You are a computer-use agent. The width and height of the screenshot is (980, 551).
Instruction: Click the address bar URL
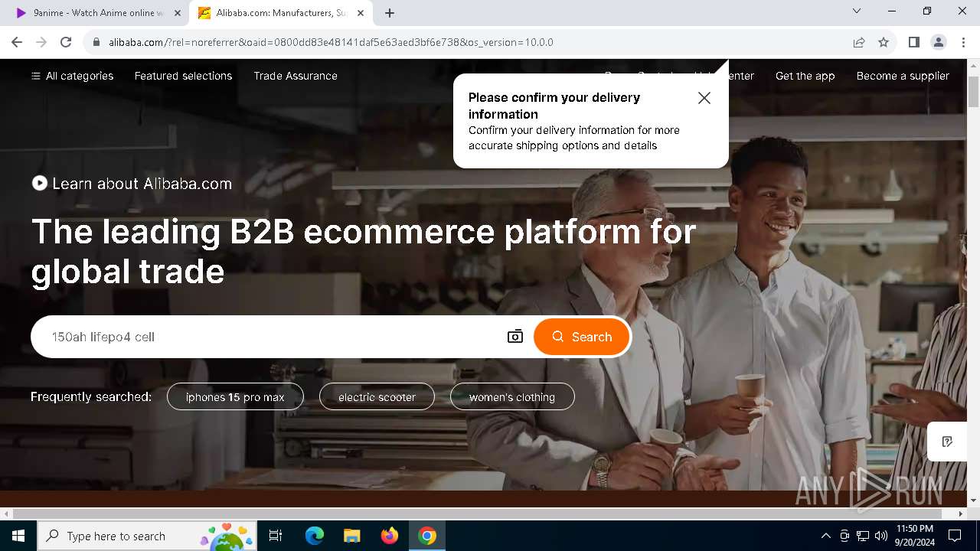(331, 42)
